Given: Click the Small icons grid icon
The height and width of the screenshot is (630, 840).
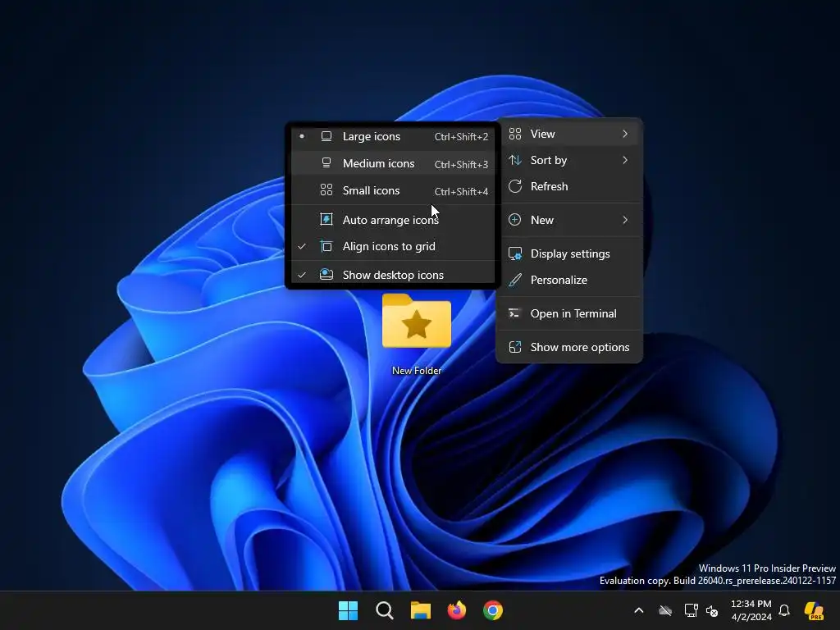Looking at the screenshot, I should [326, 189].
